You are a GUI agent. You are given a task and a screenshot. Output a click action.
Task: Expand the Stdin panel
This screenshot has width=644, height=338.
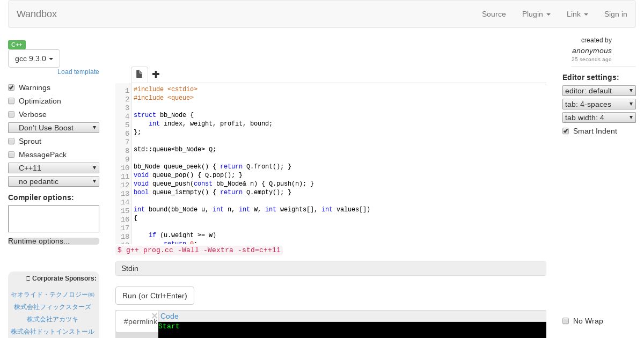click(331, 268)
